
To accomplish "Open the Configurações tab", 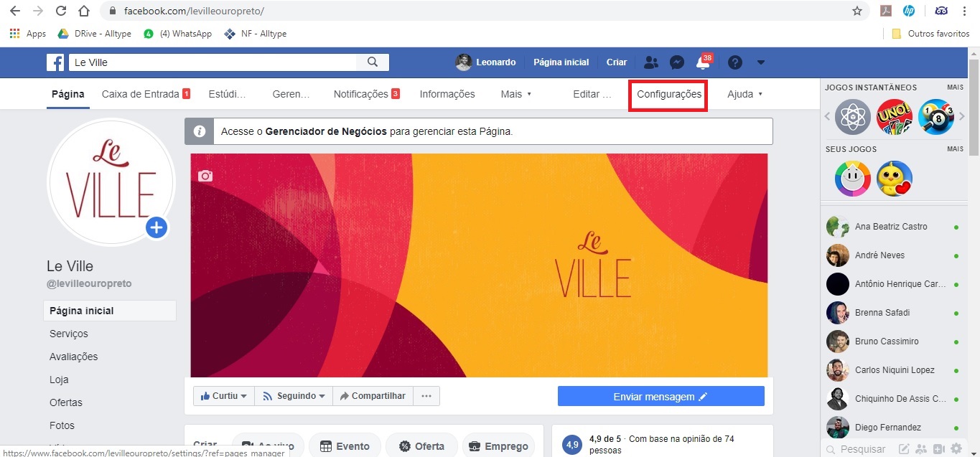I will click(x=668, y=94).
